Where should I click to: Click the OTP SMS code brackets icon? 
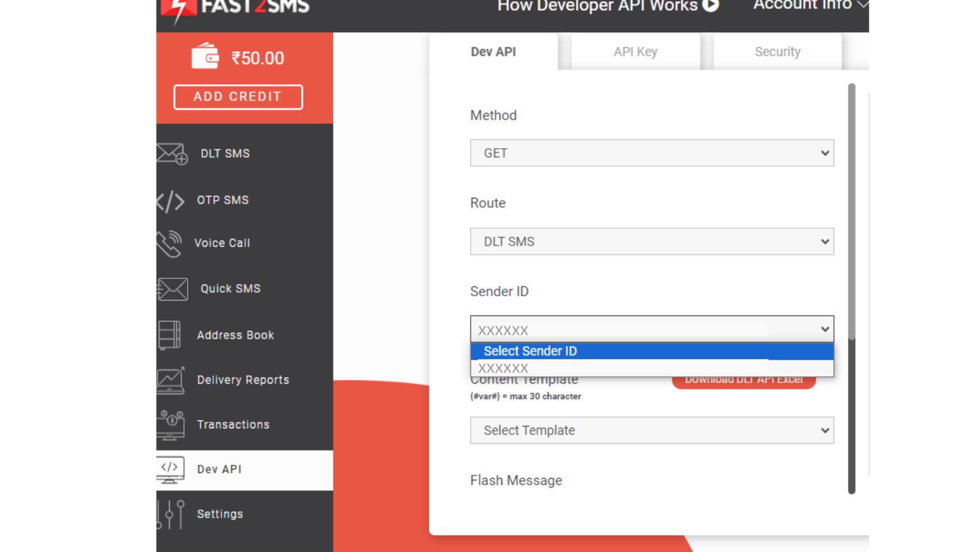pyautogui.click(x=170, y=201)
